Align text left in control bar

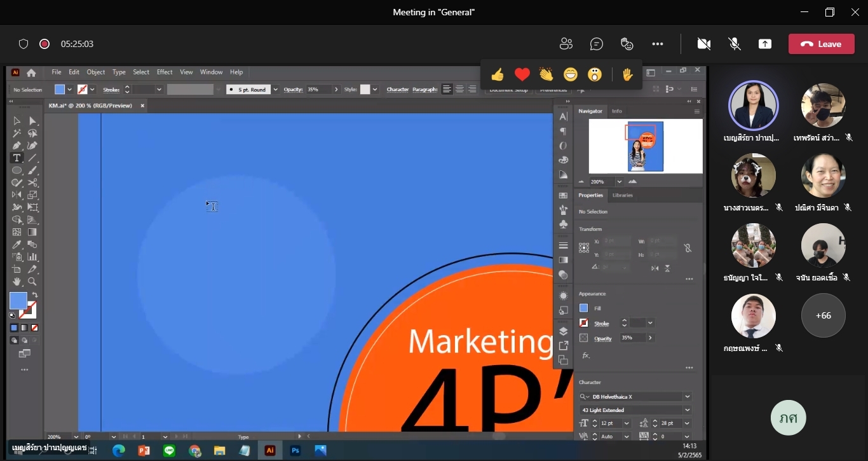point(447,90)
